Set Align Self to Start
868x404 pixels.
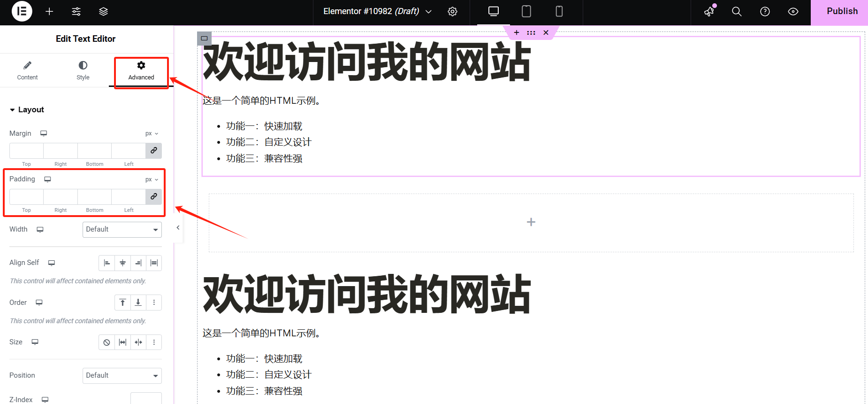coord(107,263)
